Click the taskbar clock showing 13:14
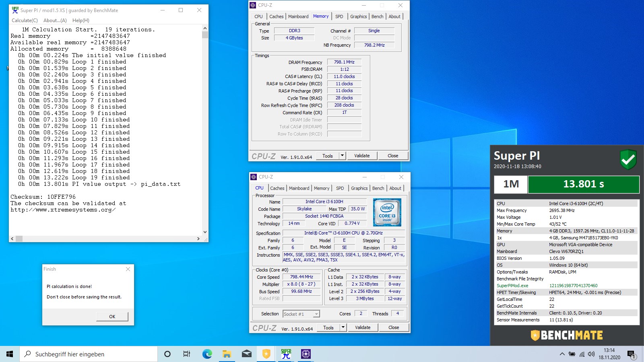The width and height of the screenshot is (644, 362). (609, 354)
